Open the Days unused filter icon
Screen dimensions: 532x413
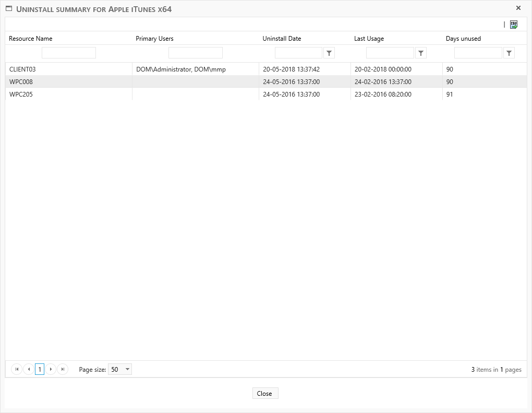tap(509, 53)
